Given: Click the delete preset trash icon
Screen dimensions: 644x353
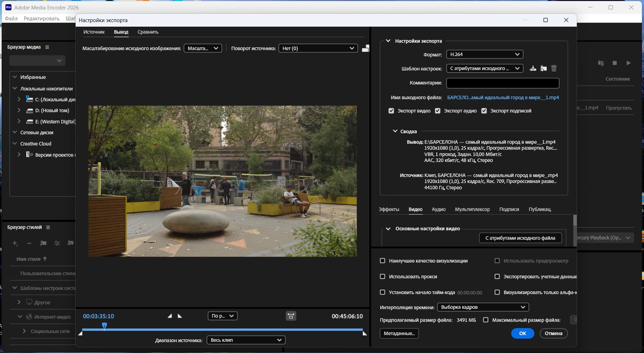Looking at the screenshot, I should tap(554, 68).
